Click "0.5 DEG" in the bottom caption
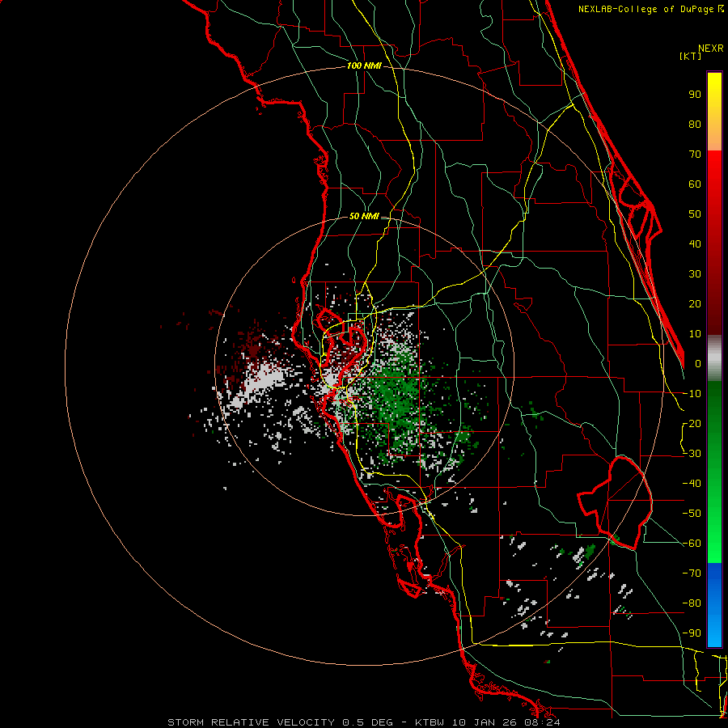The width and height of the screenshot is (728, 728). [368, 722]
